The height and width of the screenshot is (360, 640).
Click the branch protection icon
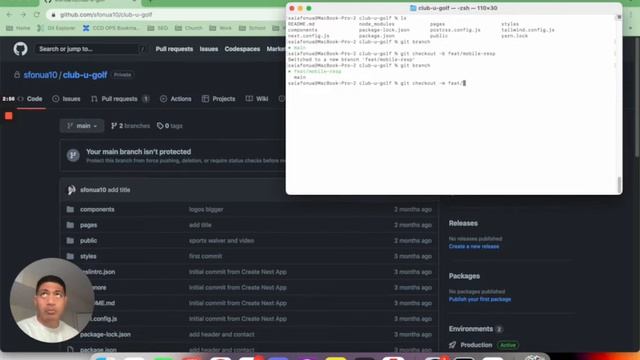pos(73,155)
